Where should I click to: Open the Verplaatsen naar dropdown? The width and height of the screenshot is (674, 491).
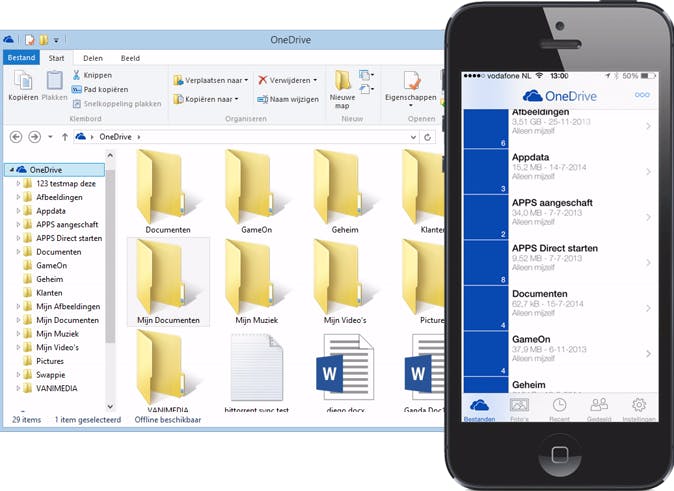[211, 80]
